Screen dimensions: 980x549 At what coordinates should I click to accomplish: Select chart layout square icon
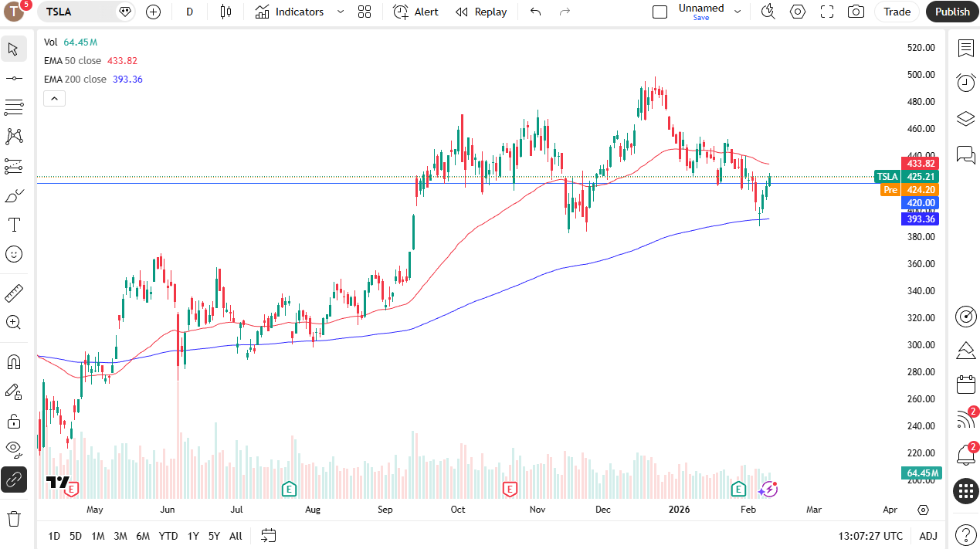(x=660, y=12)
